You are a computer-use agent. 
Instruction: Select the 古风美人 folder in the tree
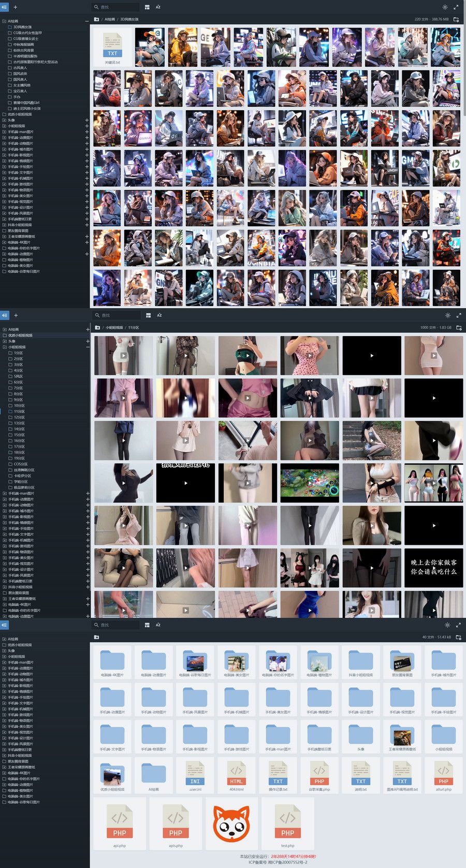tap(20, 68)
